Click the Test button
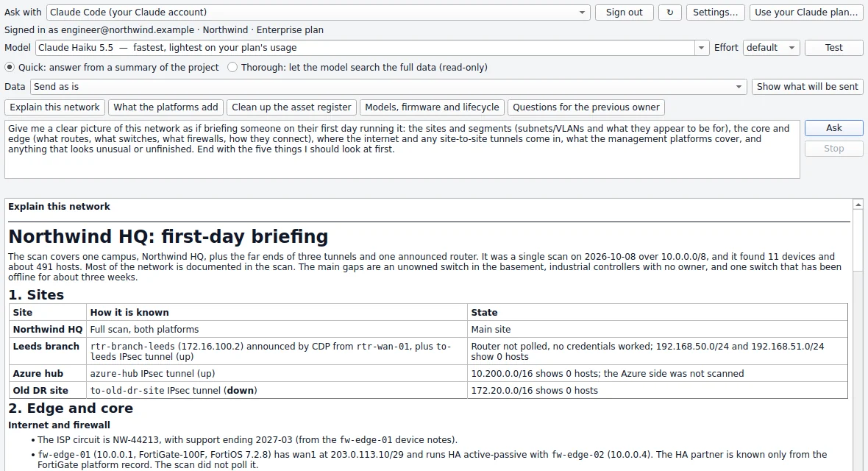 [833, 48]
